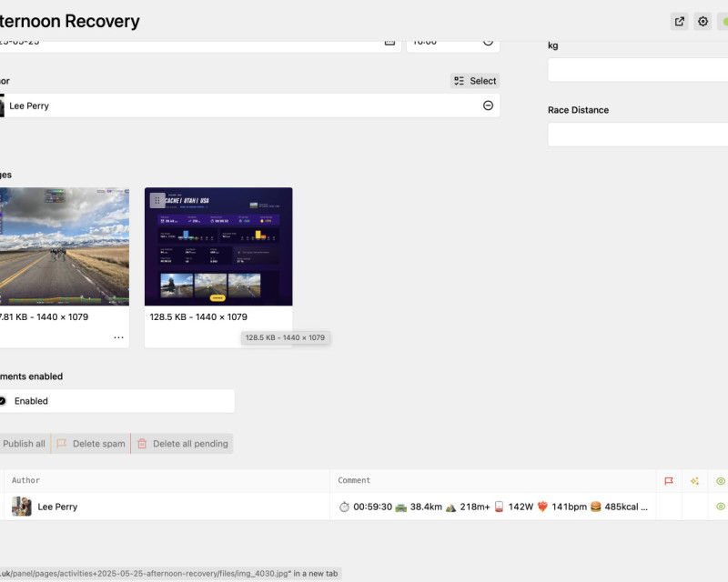Click the flag column header icon
Screen dimensions: 728x582
click(x=669, y=481)
